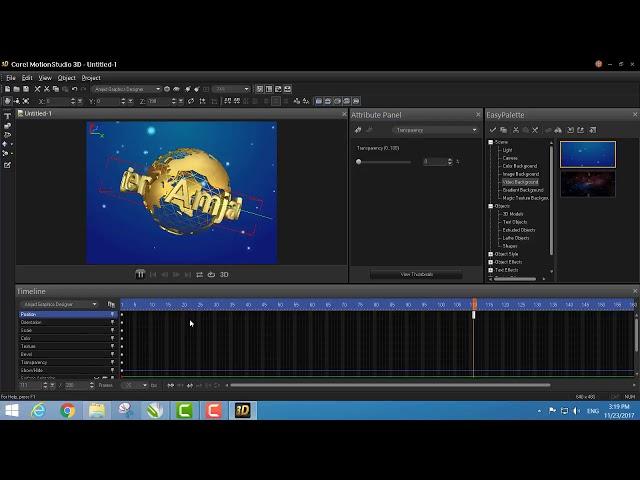Click the move hand tool icon
This screenshot has height=480, width=640.
click(7, 101)
